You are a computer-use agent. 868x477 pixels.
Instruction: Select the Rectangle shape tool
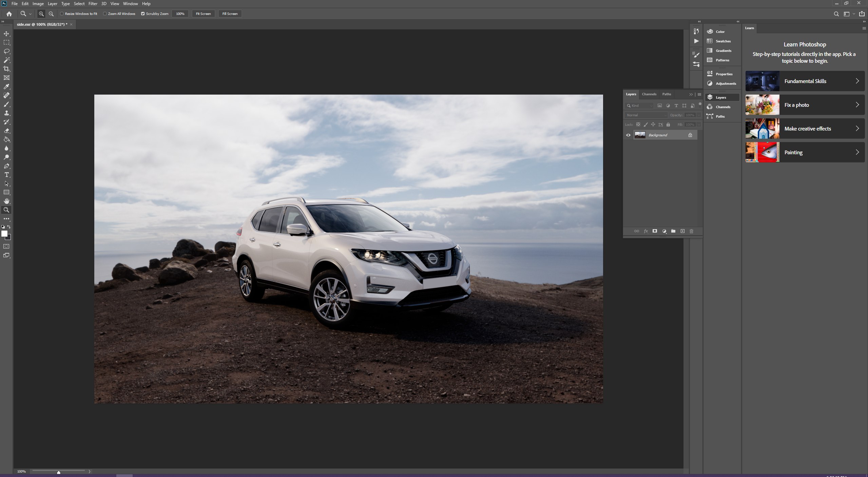pyautogui.click(x=6, y=193)
